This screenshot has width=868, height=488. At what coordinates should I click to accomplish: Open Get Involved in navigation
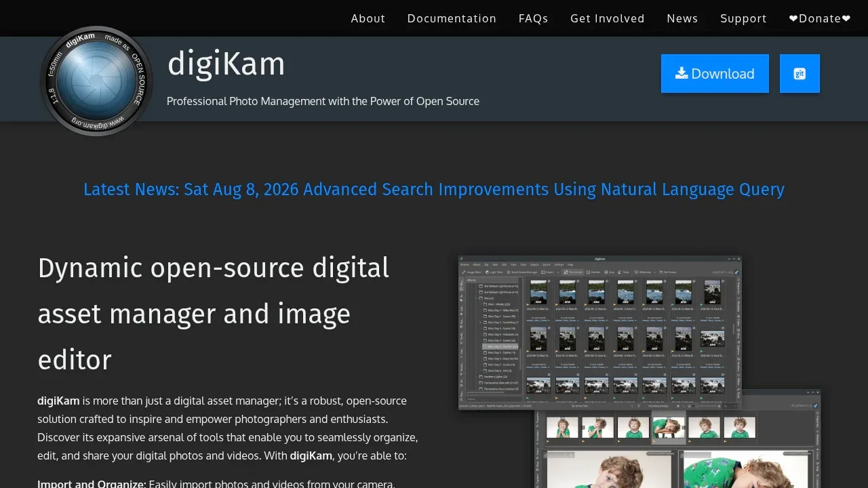tap(608, 18)
